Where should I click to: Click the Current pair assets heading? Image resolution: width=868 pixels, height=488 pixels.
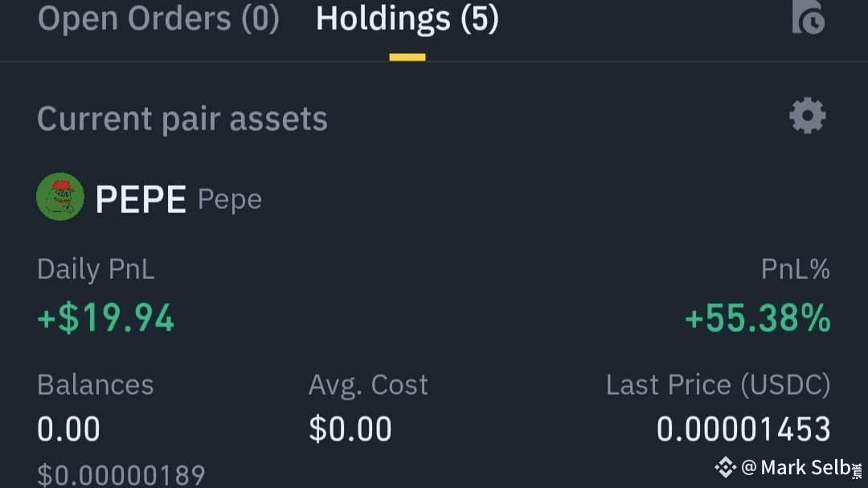coord(182,118)
